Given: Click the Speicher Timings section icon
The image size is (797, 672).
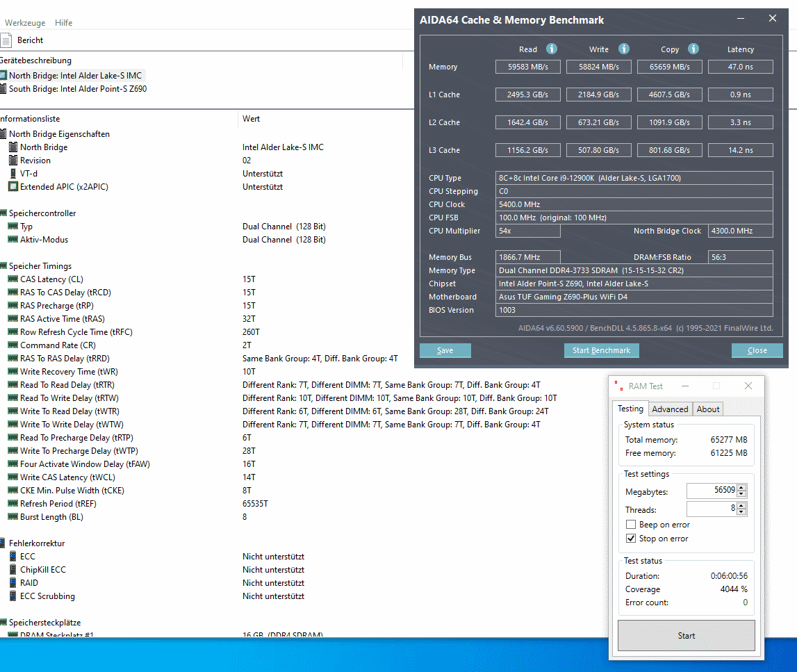Looking at the screenshot, I should (3, 266).
